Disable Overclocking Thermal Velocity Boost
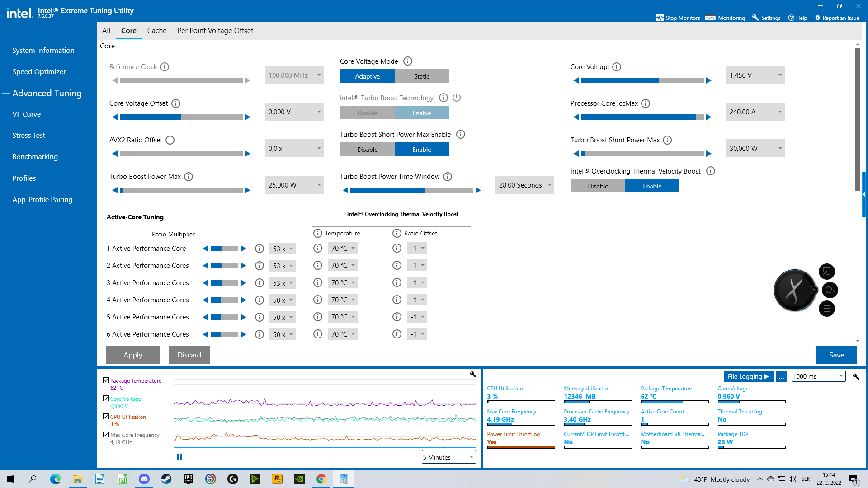Image resolution: width=868 pixels, height=488 pixels. coord(598,186)
